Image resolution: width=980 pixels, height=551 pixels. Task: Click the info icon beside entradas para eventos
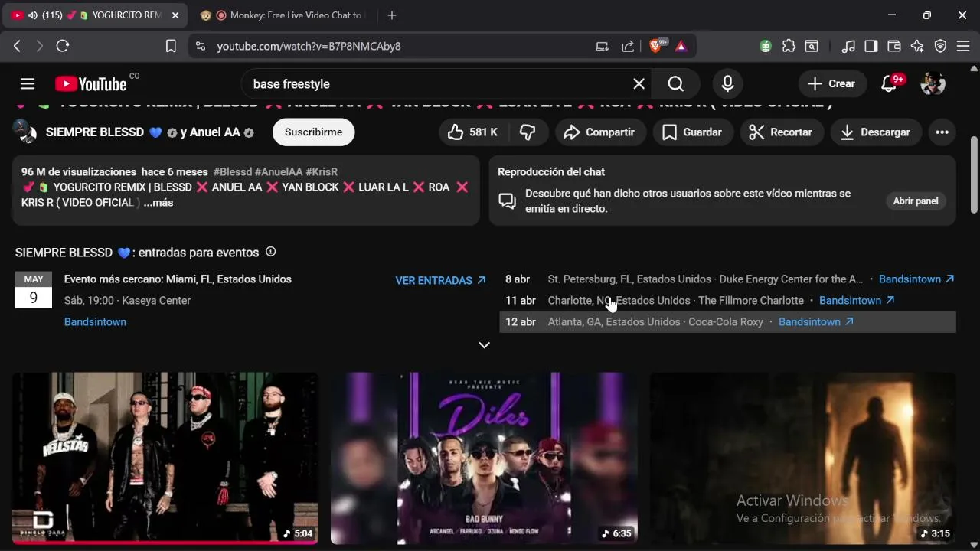(x=270, y=252)
